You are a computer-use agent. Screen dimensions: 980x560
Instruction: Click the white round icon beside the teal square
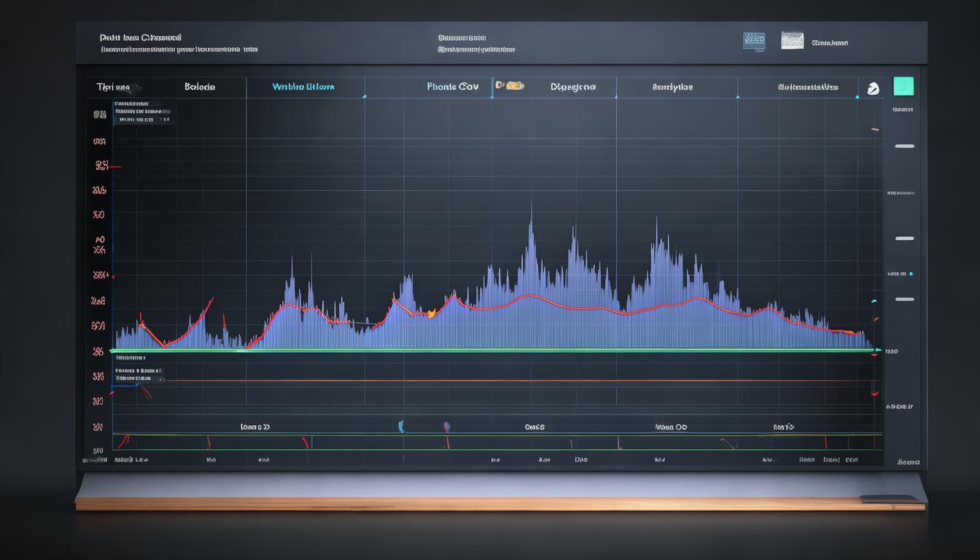[x=873, y=88]
